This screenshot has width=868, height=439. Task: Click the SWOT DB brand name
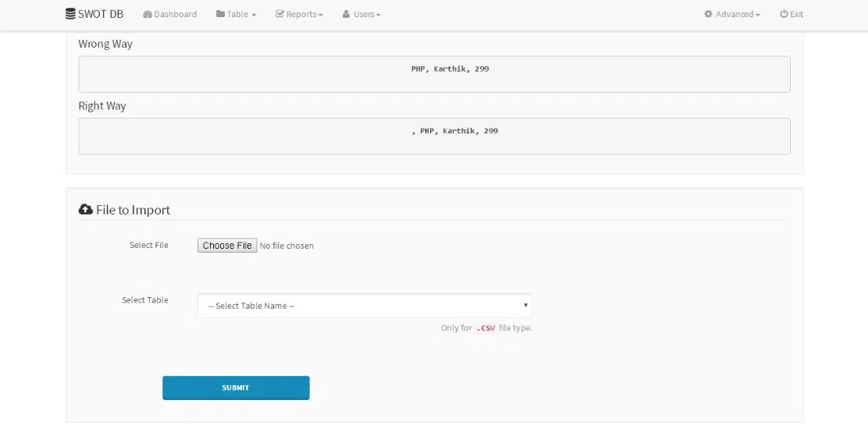(101, 14)
